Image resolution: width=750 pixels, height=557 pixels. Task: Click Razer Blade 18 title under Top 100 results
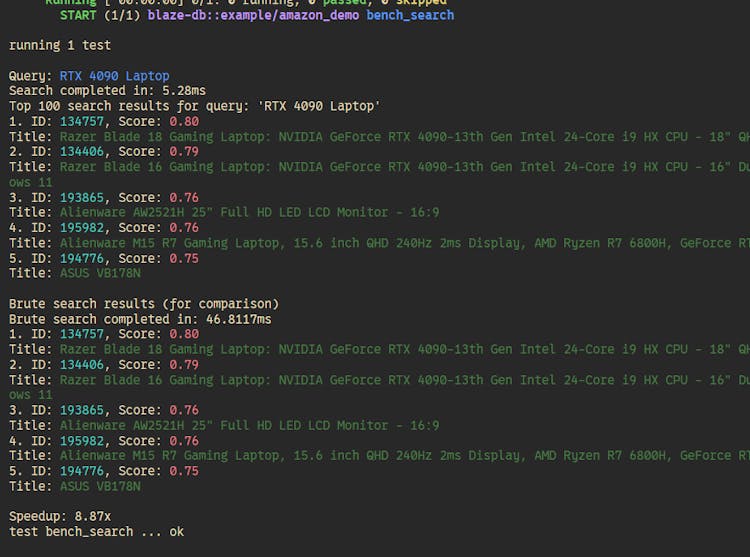pyautogui.click(x=400, y=137)
